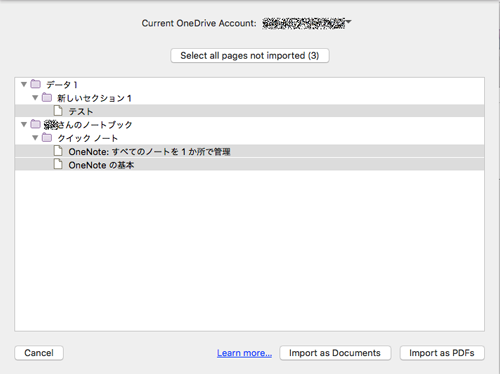Click the データ 1 notebook folder icon
The width and height of the screenshot is (500, 374).
(35, 84)
